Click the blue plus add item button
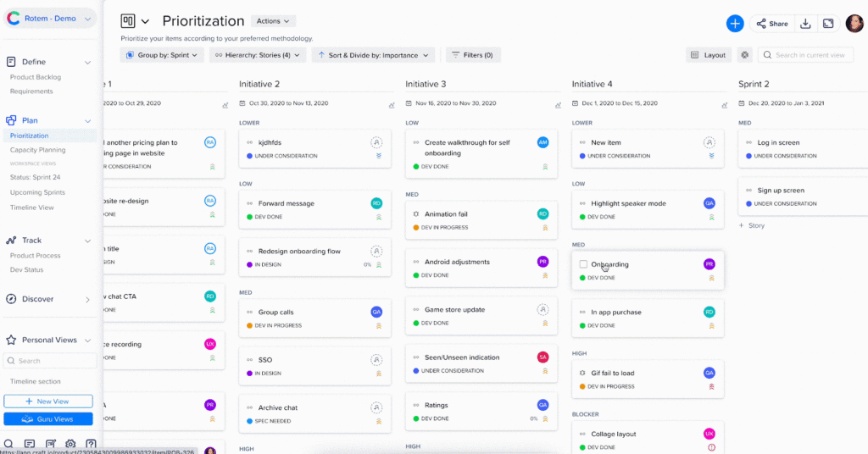The width and height of the screenshot is (868, 454). [735, 24]
